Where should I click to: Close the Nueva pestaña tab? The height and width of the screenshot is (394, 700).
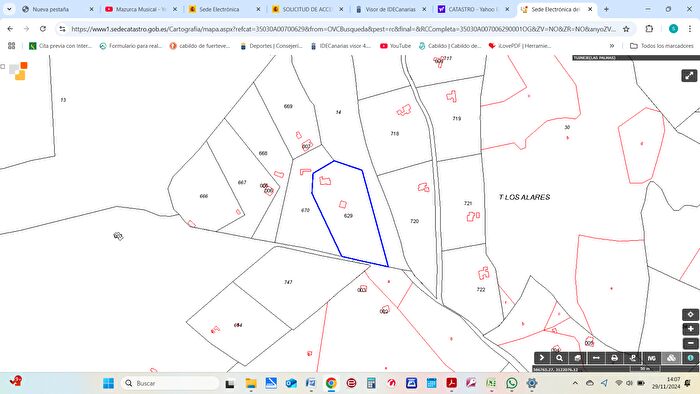point(92,9)
